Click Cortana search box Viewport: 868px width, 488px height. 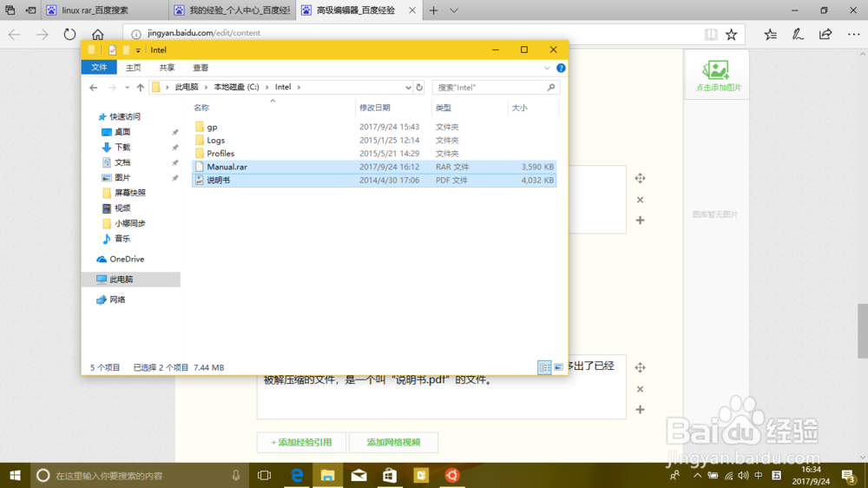pos(138,475)
